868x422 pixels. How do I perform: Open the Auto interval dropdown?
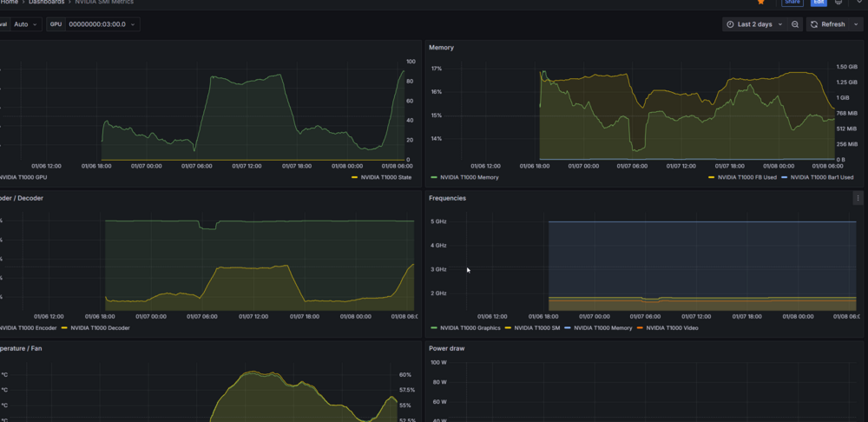click(x=26, y=24)
